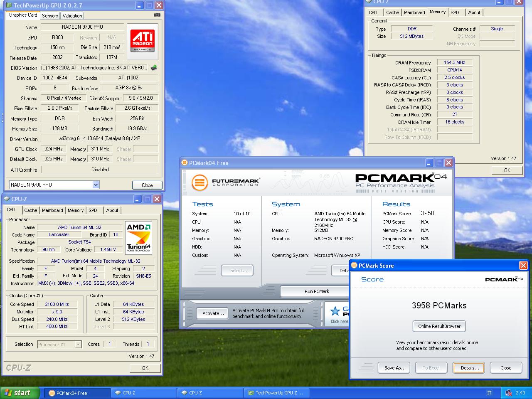
Task: Click the CAS# Latency 2.5 clocks value
Action: (x=455, y=77)
